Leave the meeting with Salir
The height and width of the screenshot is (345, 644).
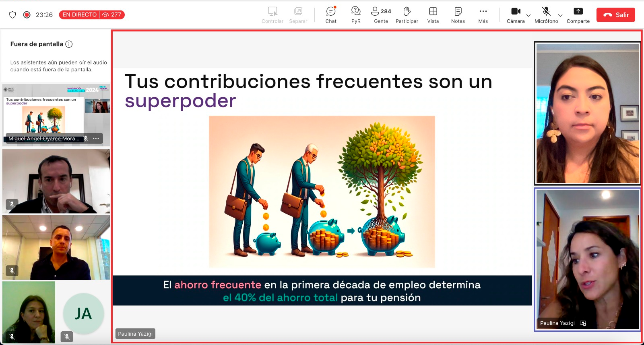tap(615, 15)
